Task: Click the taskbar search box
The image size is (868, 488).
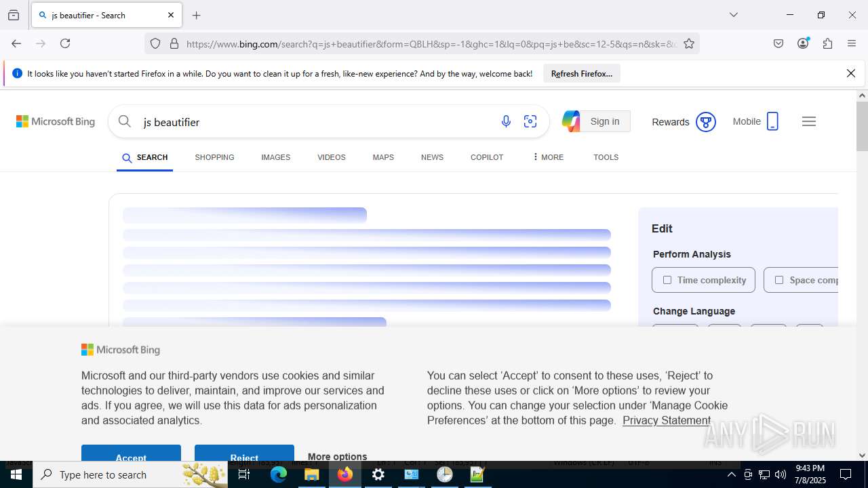Action: click(x=129, y=474)
